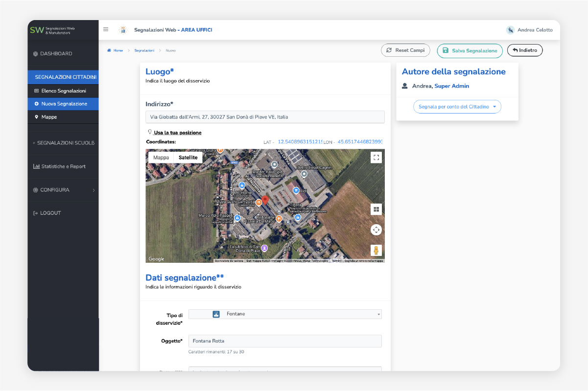Click the Indirizzo address input field
The width and height of the screenshot is (588, 391).
pos(265,117)
